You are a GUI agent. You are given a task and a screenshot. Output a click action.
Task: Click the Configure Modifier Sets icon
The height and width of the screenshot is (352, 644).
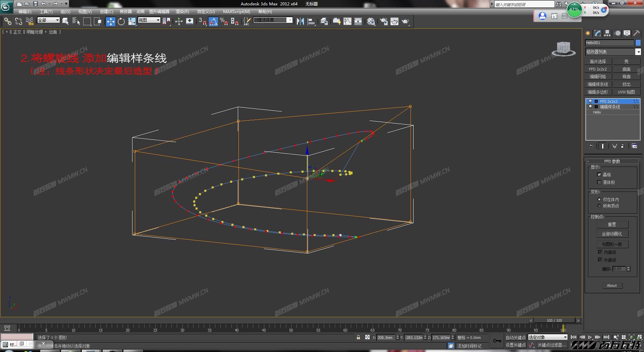pos(634,146)
